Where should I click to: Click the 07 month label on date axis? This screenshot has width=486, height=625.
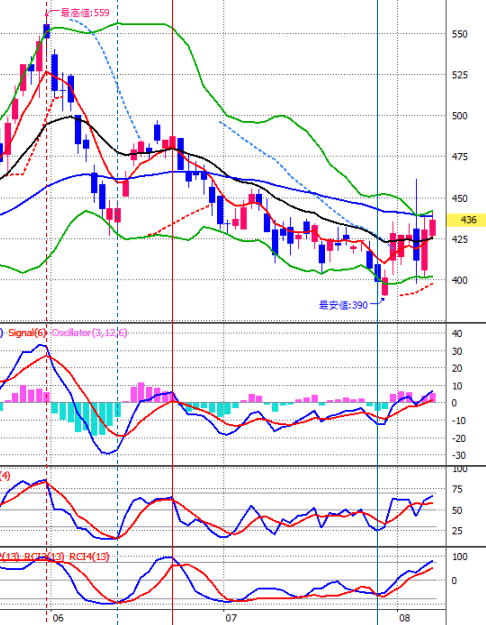230,618
